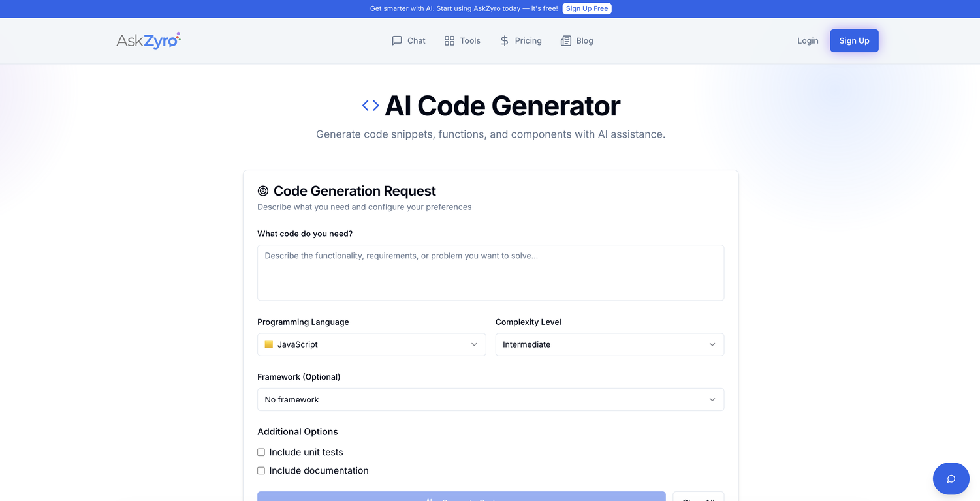Screen dimensions: 980x501
Task: Click the target icon near Code Generation Request
Action: [x=263, y=190]
